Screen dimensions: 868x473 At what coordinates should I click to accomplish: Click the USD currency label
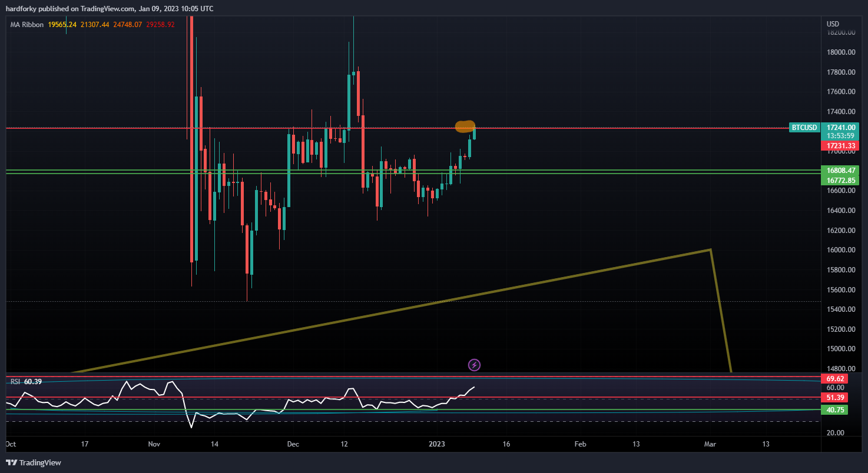[833, 24]
